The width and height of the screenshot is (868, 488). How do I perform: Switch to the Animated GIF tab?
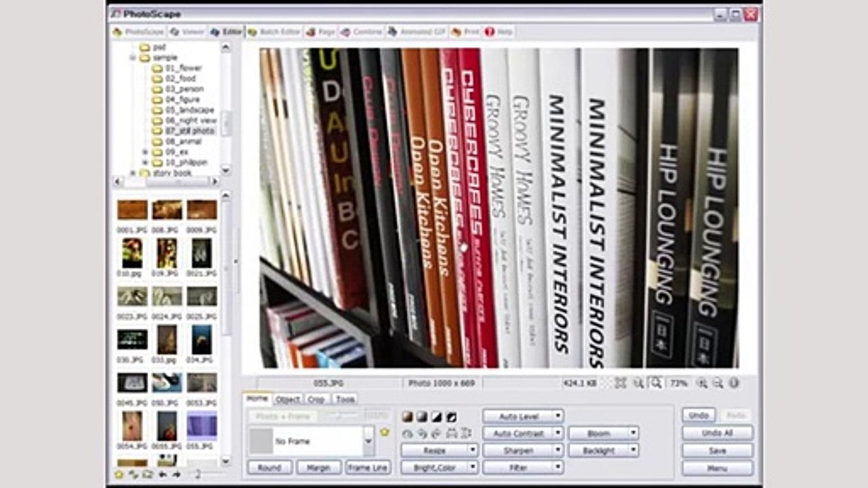[x=417, y=32]
